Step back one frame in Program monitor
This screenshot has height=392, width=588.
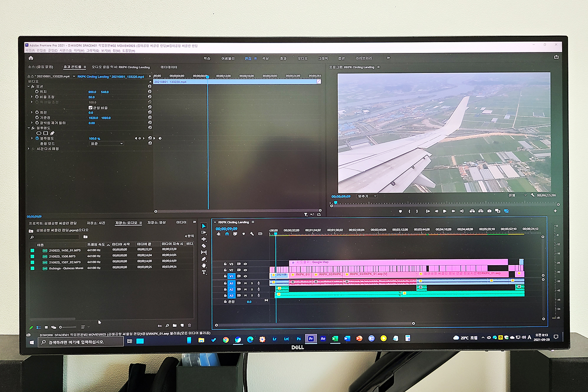point(436,211)
